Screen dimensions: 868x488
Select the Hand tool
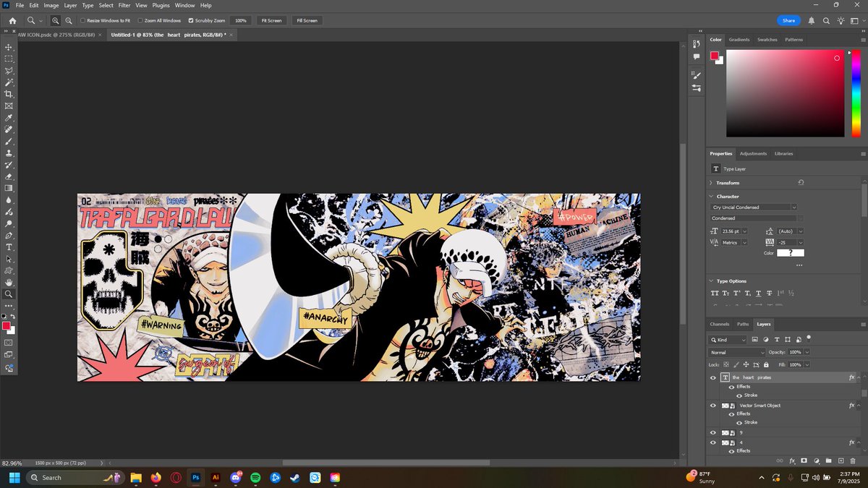pyautogui.click(x=9, y=283)
